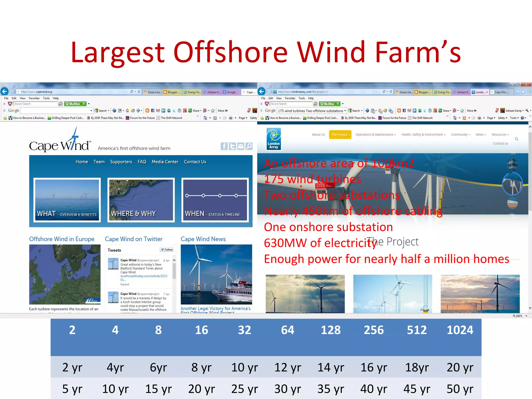The width and height of the screenshot is (532, 399).
Task: Refresh the capewind.org page
Action: click(139, 92)
